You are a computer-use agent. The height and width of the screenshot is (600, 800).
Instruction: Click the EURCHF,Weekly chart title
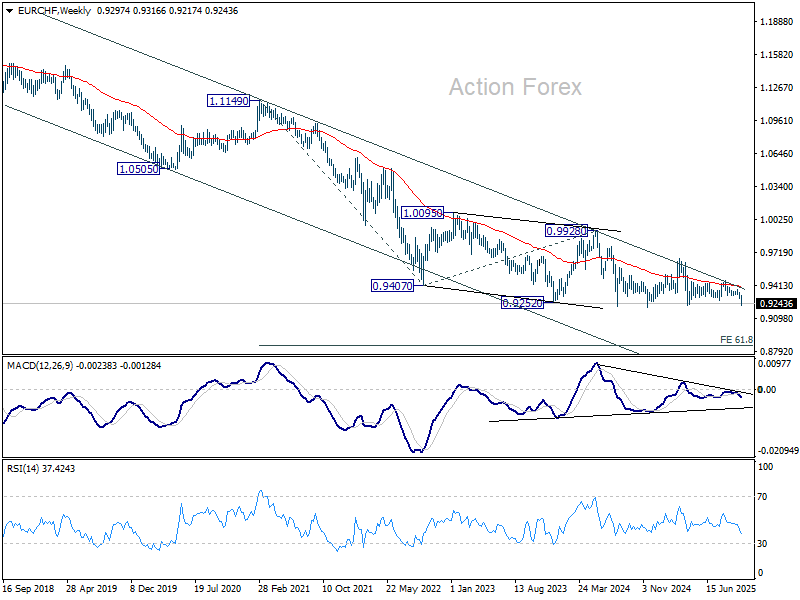54,11
